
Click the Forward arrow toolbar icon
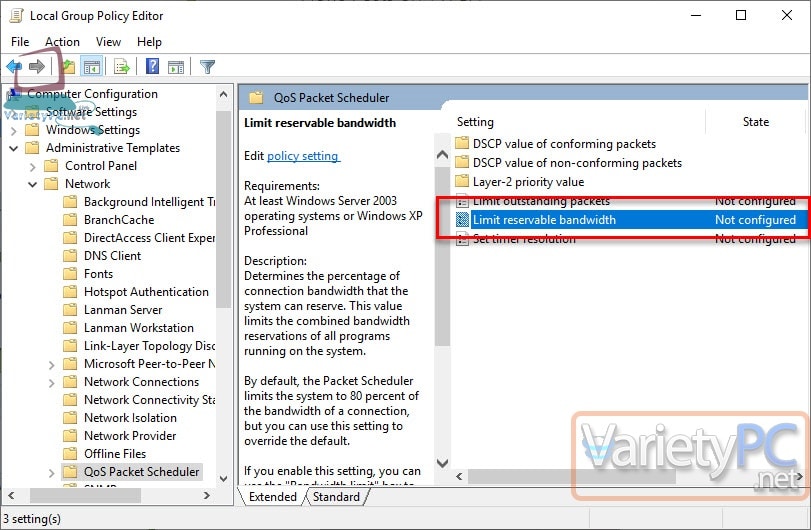37,67
